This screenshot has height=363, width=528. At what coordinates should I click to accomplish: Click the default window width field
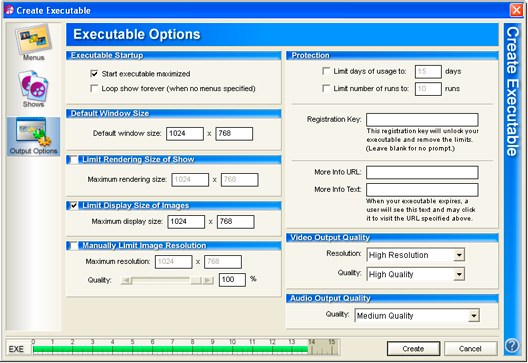(185, 133)
